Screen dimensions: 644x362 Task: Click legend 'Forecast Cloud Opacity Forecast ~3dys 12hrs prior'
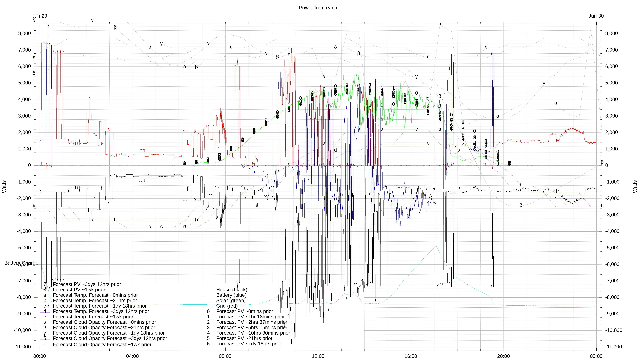click(110, 338)
